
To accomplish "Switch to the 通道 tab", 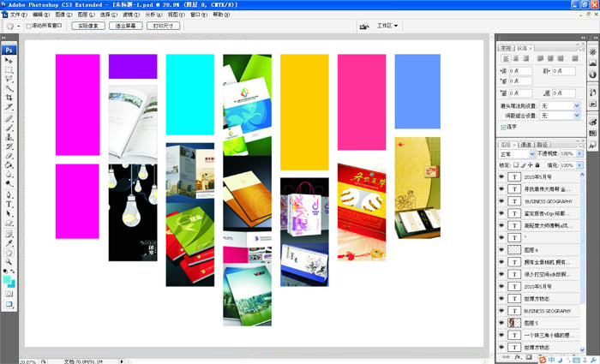I will point(525,144).
